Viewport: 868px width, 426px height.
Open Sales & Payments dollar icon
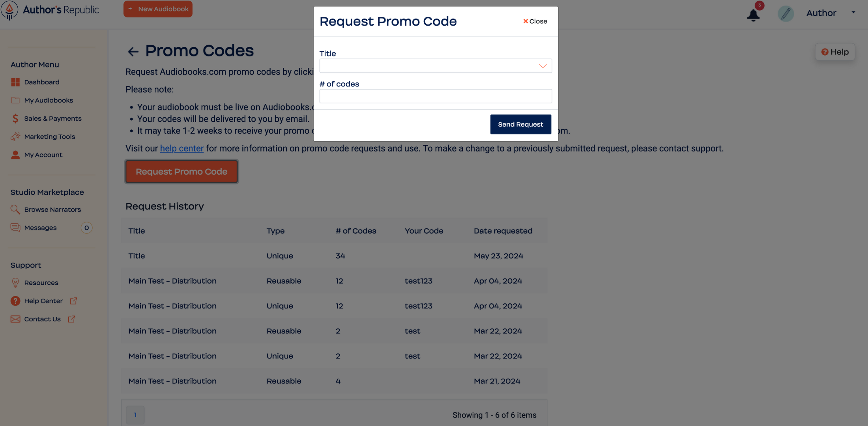click(x=15, y=118)
